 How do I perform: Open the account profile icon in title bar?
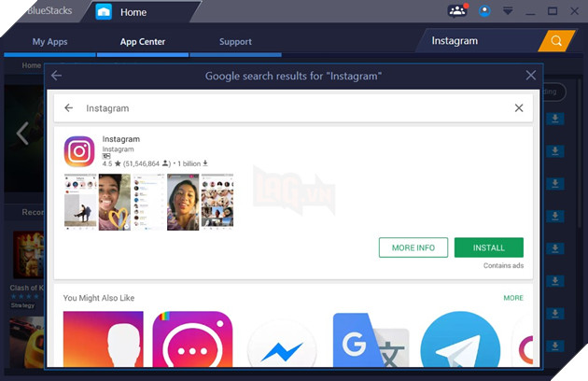pos(484,11)
